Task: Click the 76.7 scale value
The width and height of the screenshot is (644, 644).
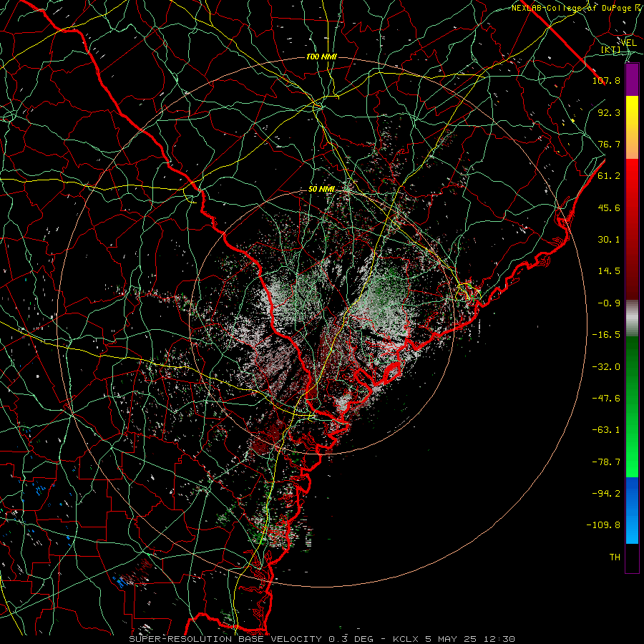Action: click(x=609, y=144)
